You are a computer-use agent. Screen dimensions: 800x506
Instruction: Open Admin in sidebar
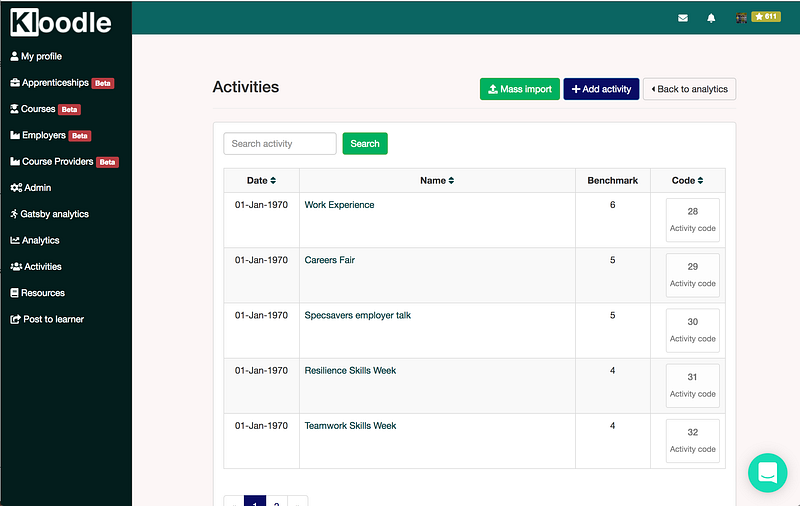coord(31,188)
